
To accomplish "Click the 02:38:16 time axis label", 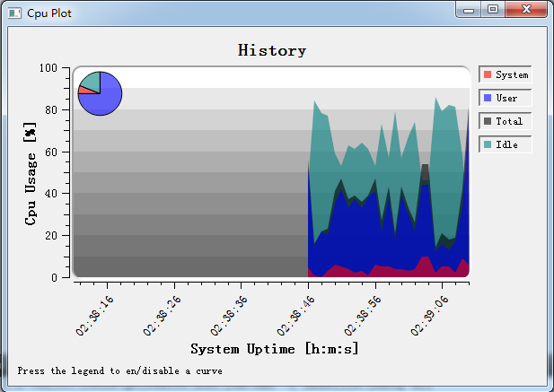I will tap(94, 316).
